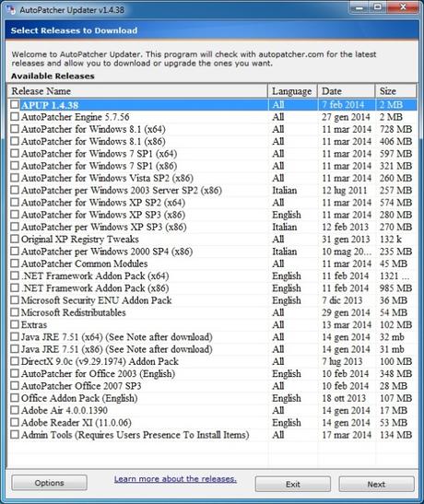The width and height of the screenshot is (424, 504).
Task: Check AutoPatcher for Windows XP SP2 (x64) box
Action: coord(15,202)
